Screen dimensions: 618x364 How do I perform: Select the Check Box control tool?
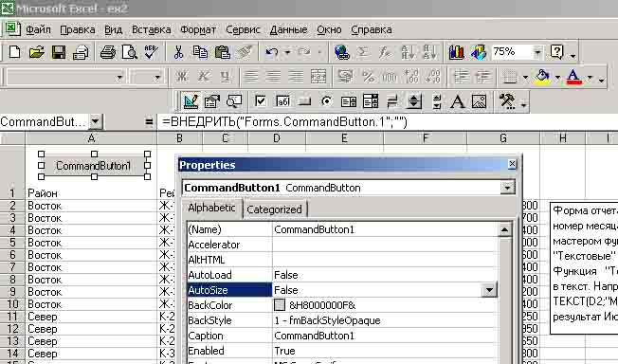click(x=261, y=101)
